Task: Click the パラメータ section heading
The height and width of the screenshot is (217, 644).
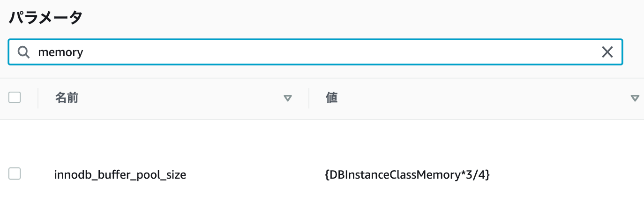Action: coord(45,18)
